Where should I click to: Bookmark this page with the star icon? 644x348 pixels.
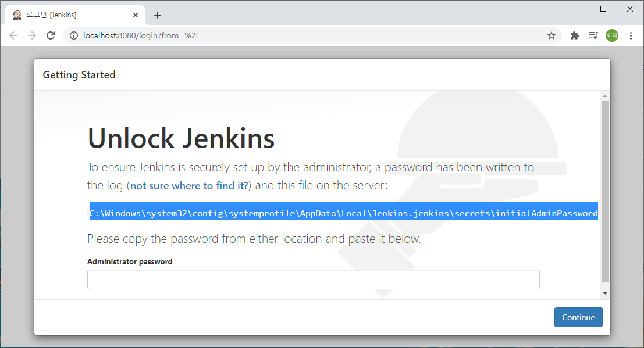click(x=551, y=35)
